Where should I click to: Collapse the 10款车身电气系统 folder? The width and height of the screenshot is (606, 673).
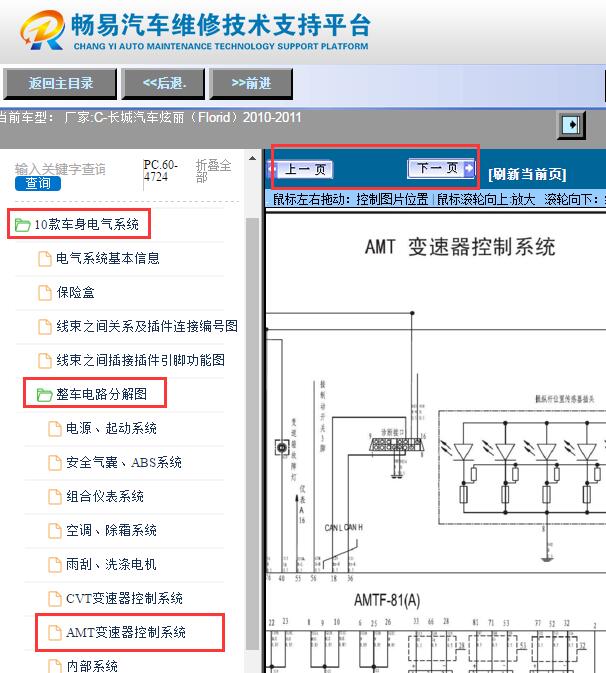click(86, 224)
